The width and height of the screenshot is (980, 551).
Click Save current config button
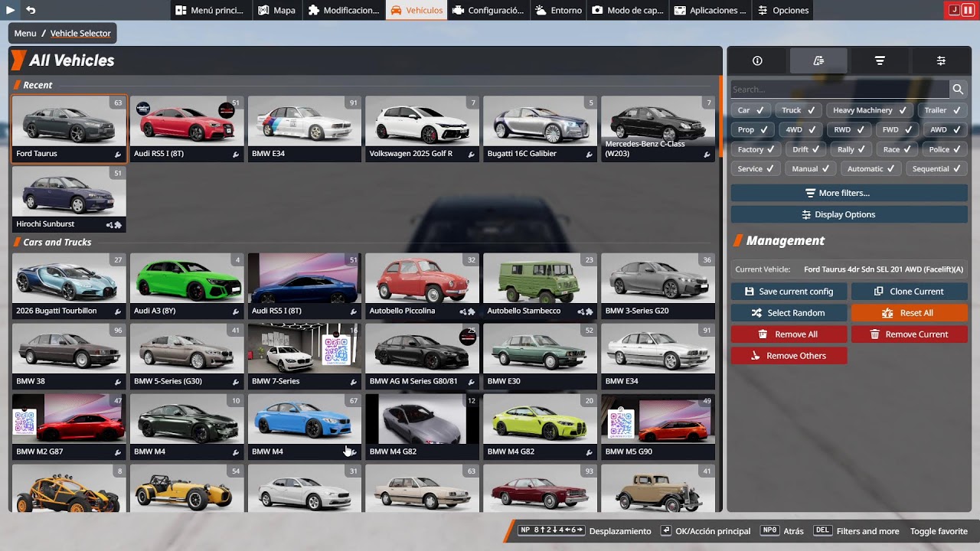[x=789, y=292]
